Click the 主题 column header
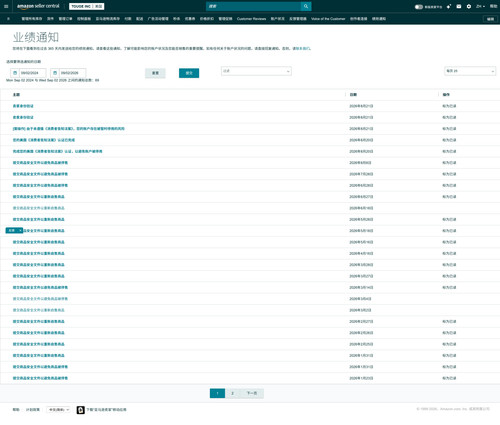Image resolution: width=500 pixels, height=425 pixels. point(16,95)
